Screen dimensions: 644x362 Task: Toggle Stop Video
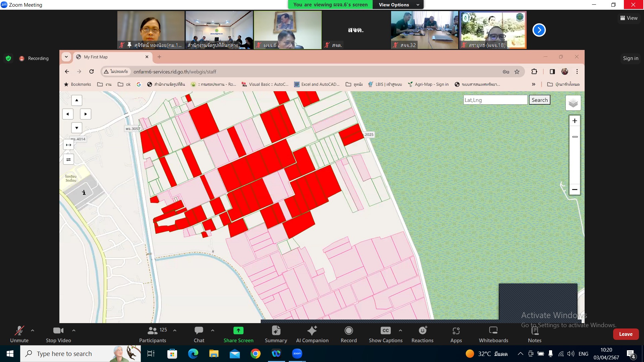pyautogui.click(x=58, y=334)
